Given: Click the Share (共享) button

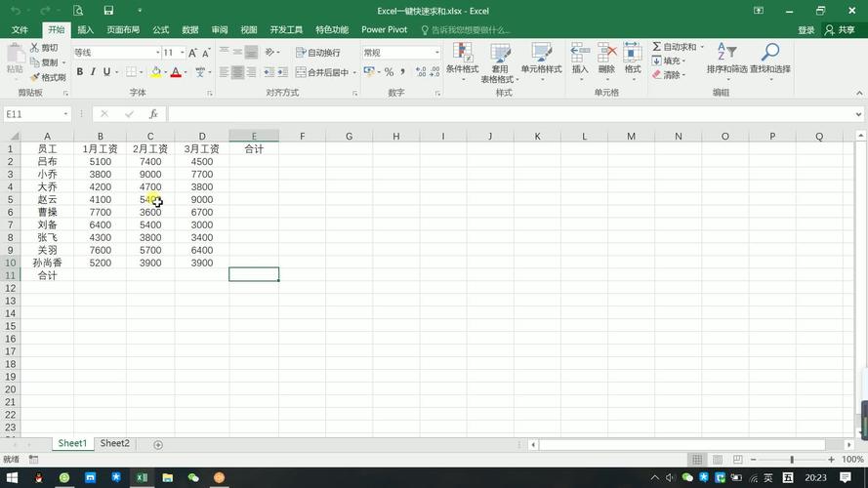Looking at the screenshot, I should 841,30.
